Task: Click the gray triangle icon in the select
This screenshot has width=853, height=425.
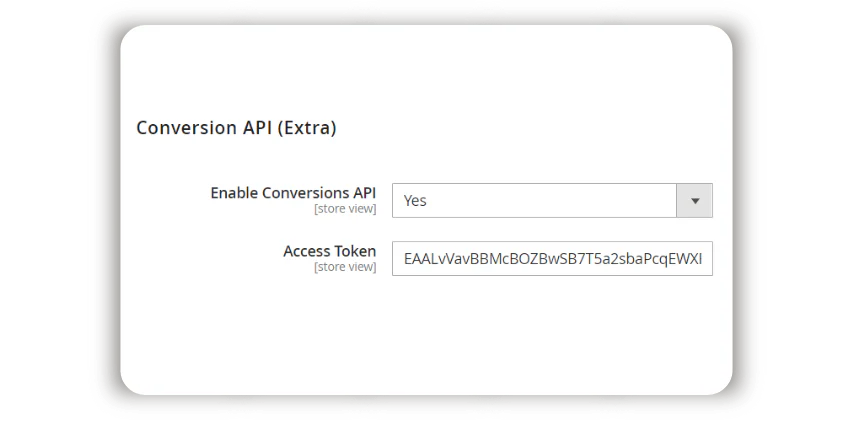Action: pyautogui.click(x=695, y=201)
